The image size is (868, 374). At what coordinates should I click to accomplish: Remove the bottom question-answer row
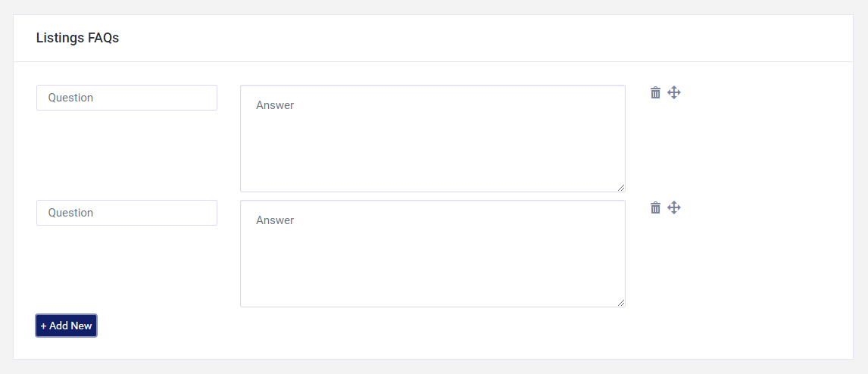[656, 208]
